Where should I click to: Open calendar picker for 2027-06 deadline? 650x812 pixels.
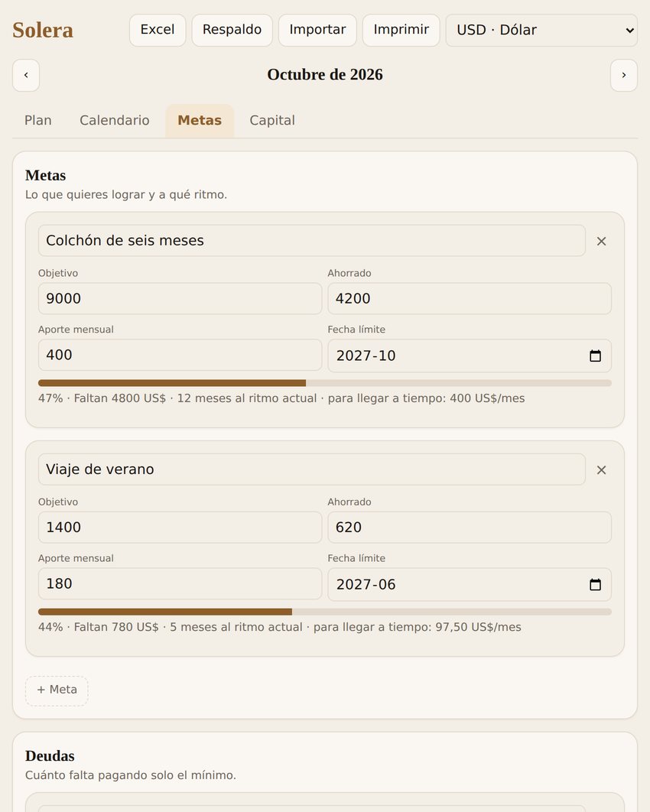595,585
